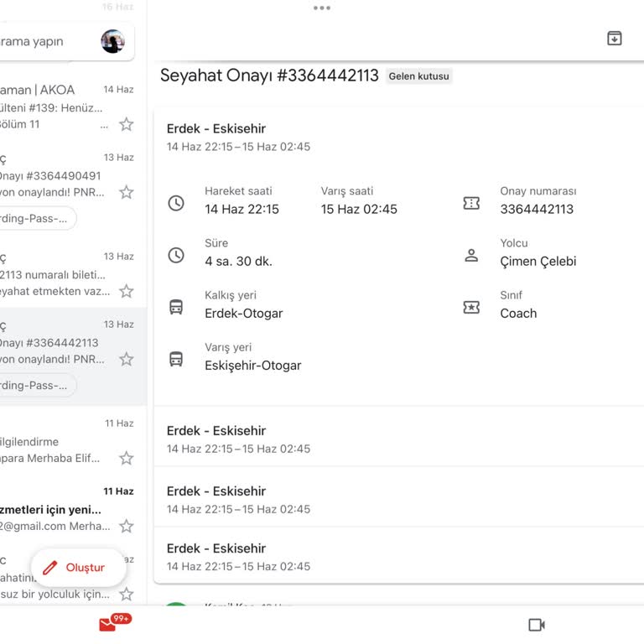Tap the clock icon beside Hareket saati
Viewport: 644px width, 644px height.
176,203
